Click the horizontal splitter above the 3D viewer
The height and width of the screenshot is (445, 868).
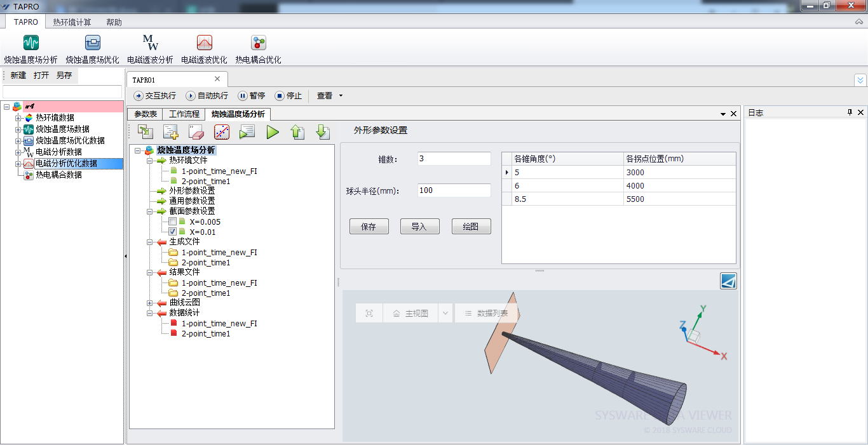539,271
